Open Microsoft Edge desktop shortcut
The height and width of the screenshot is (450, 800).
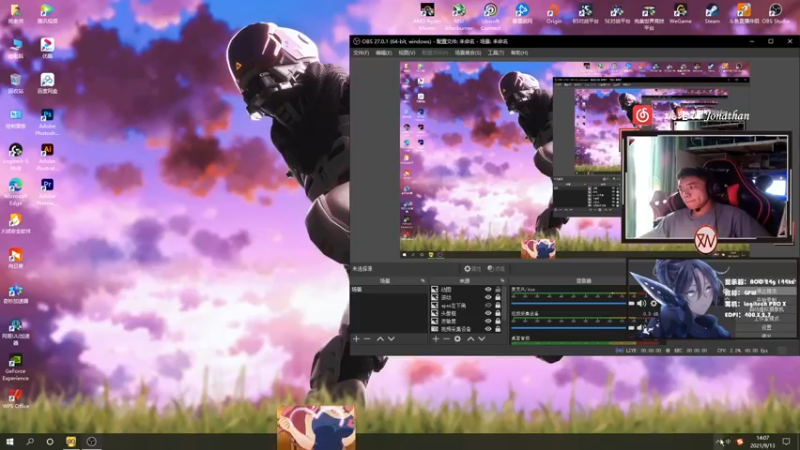[15, 192]
